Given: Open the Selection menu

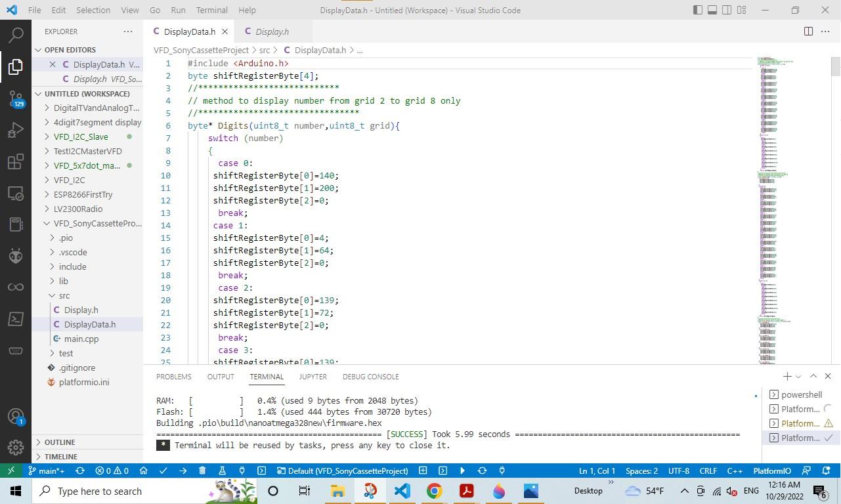Looking at the screenshot, I should pos(93,10).
